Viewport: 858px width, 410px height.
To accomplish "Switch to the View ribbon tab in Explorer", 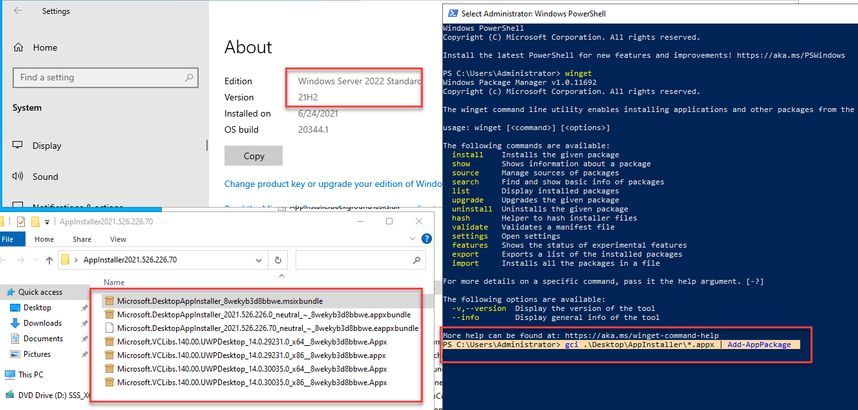I will pyautogui.click(x=118, y=239).
